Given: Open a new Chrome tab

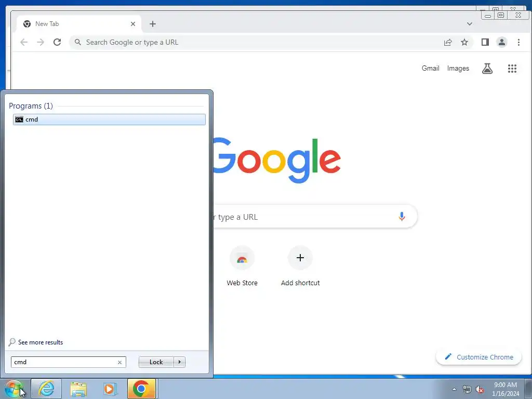Looking at the screenshot, I should point(153,24).
